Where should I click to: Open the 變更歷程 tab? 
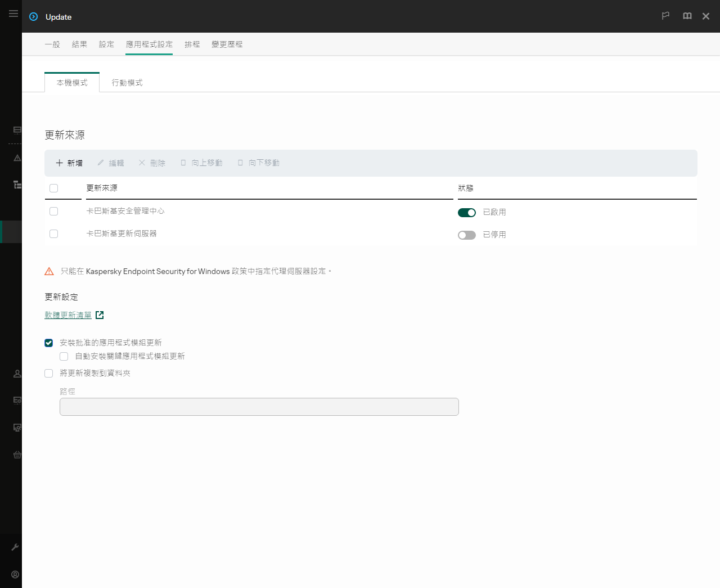click(x=227, y=44)
